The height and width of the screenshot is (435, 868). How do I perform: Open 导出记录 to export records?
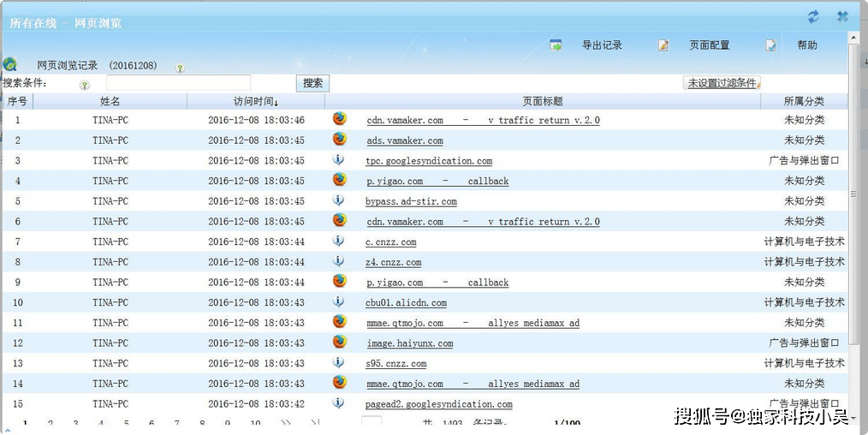pyautogui.click(x=602, y=45)
